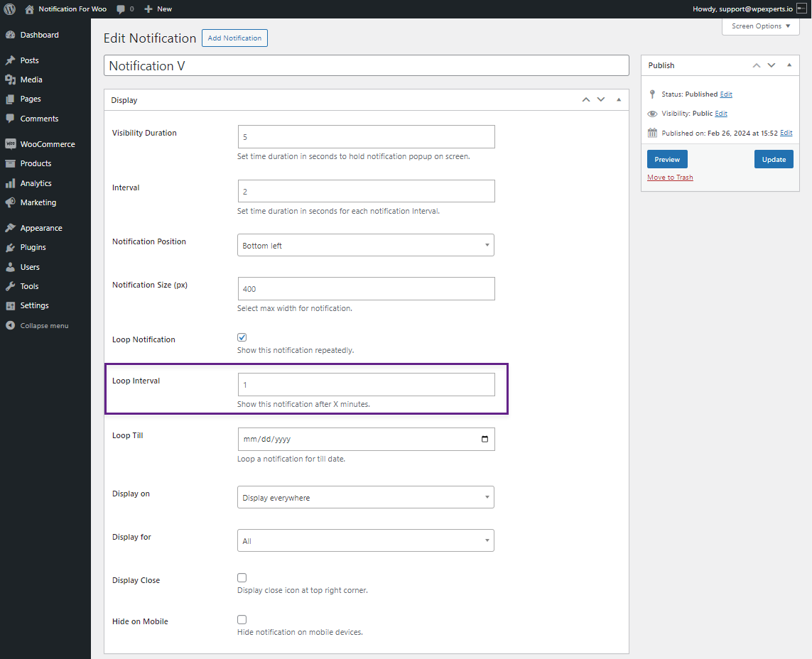Click the Loop Till date field
Screen dimensions: 812x659
click(x=366, y=439)
